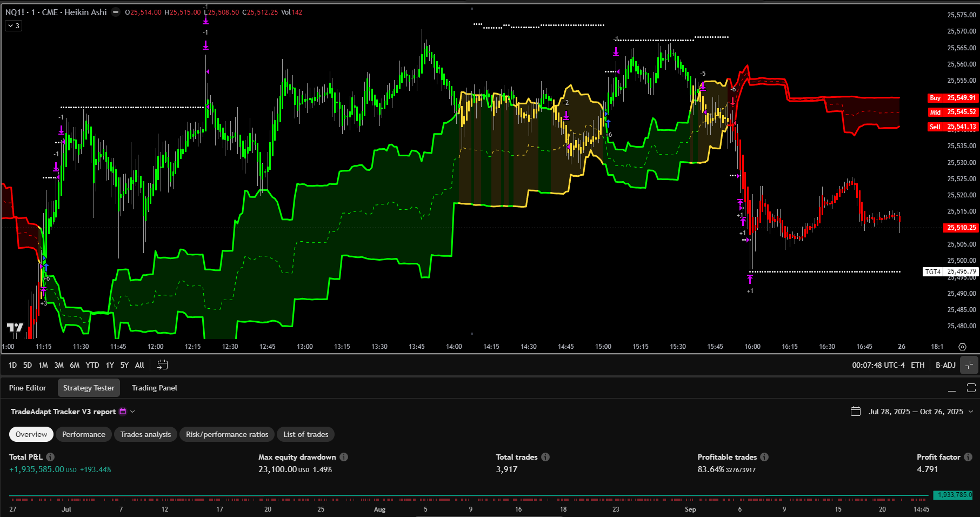This screenshot has height=517, width=980.
Task: Open the TradeAdapt Tracker V3 report dropdown
Action: pyautogui.click(x=132, y=412)
